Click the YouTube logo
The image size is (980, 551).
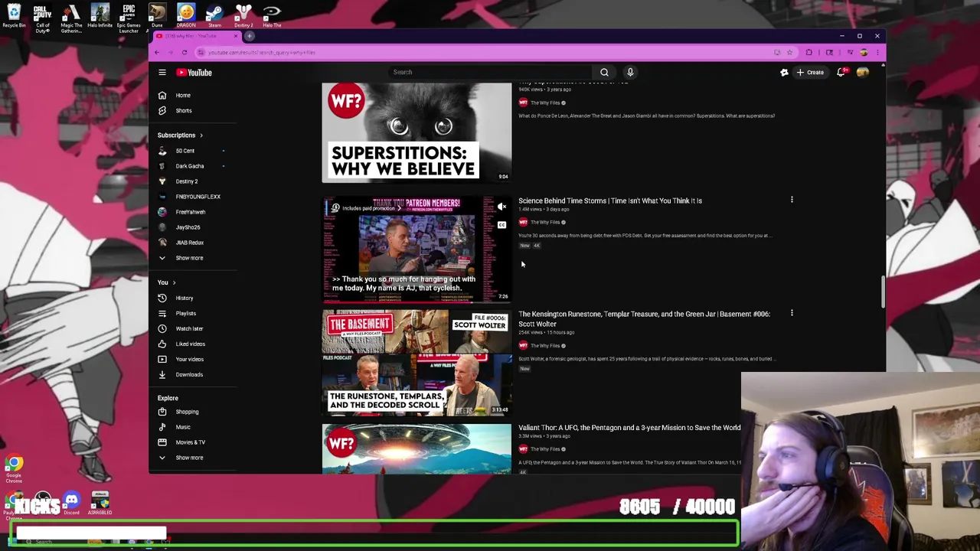[x=194, y=72]
